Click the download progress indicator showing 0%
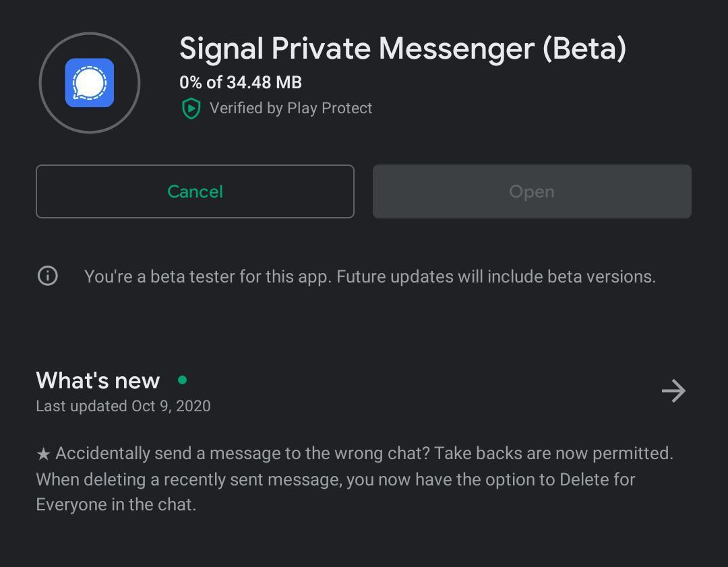The height and width of the screenshot is (567, 728). click(x=191, y=82)
